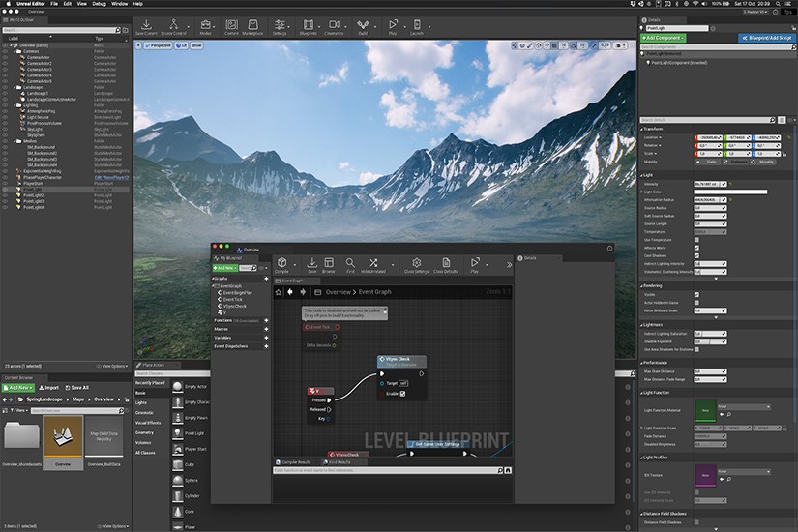The image size is (798, 532).
Task: Open the Edit menu
Action: [x=67, y=4]
